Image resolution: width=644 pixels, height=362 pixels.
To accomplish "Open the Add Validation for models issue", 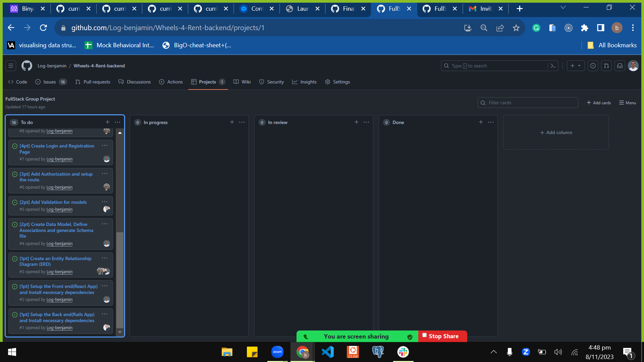I will click(53, 202).
